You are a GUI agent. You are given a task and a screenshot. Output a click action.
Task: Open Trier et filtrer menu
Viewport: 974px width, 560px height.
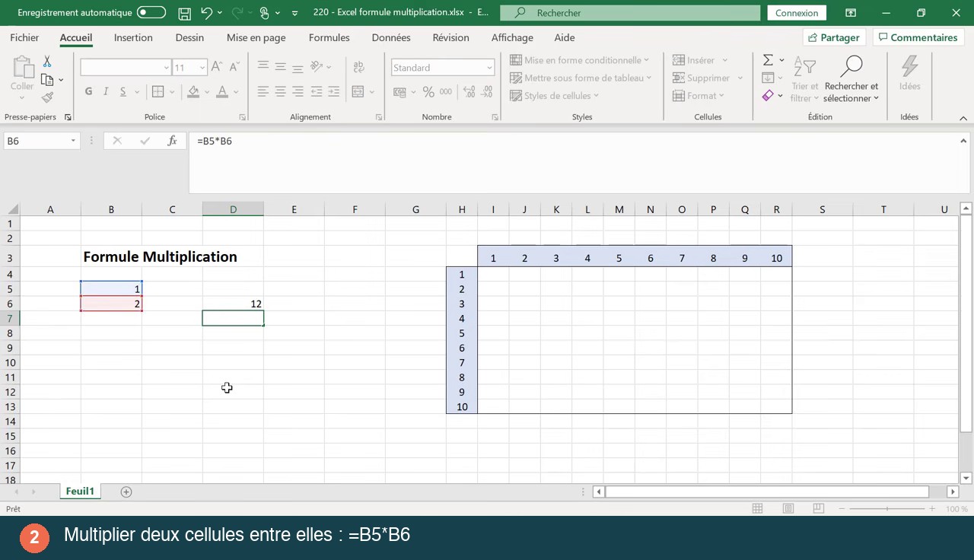804,80
